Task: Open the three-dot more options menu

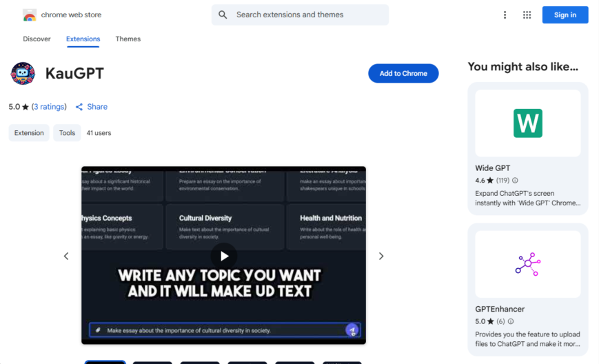Action: (505, 15)
